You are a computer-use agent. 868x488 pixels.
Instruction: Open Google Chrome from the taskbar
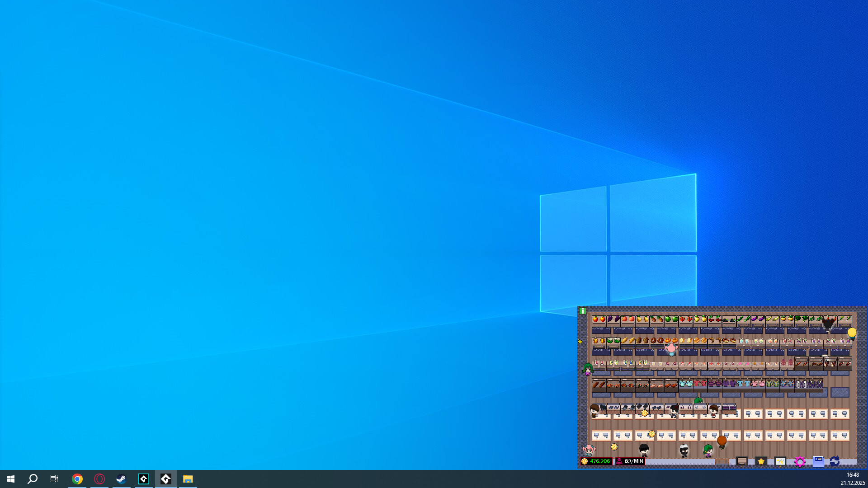coord(77,479)
